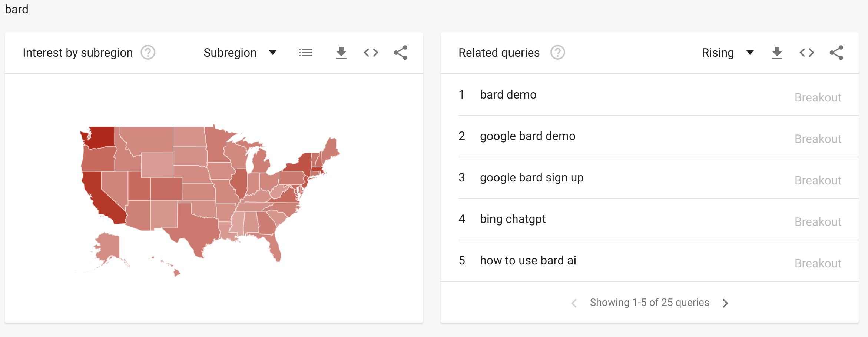This screenshot has width=868, height=337.
Task: Go to next page of related queries
Action: pos(725,303)
